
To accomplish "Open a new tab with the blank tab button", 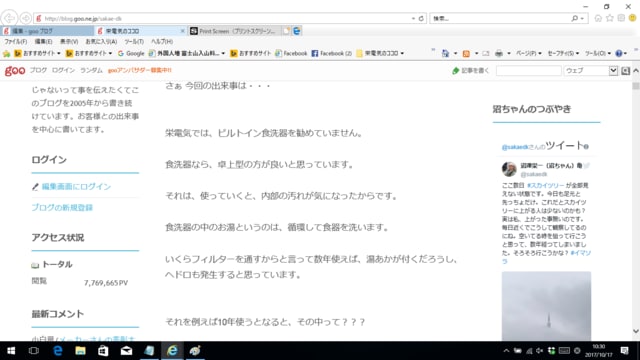I will (x=286, y=31).
